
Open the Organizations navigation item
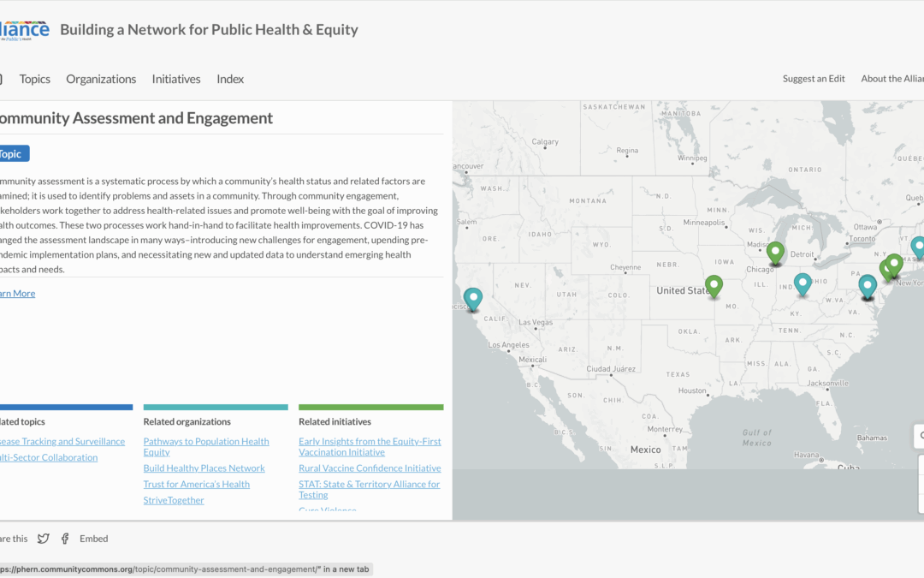(x=101, y=78)
